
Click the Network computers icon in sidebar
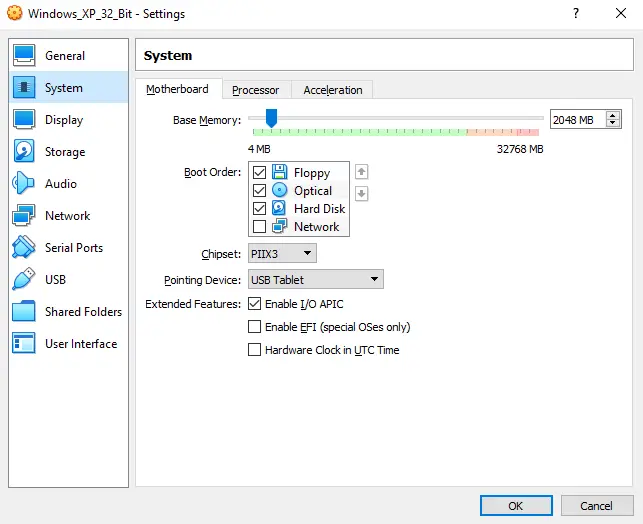(x=24, y=215)
